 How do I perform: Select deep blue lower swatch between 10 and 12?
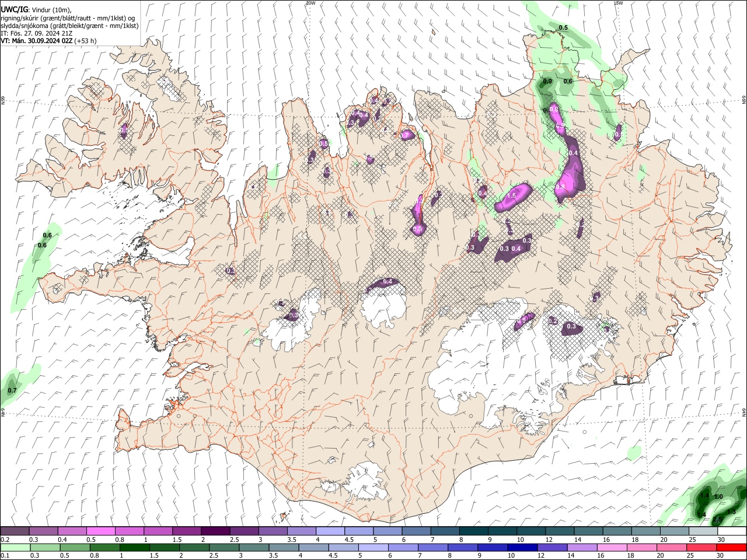(x=522, y=547)
